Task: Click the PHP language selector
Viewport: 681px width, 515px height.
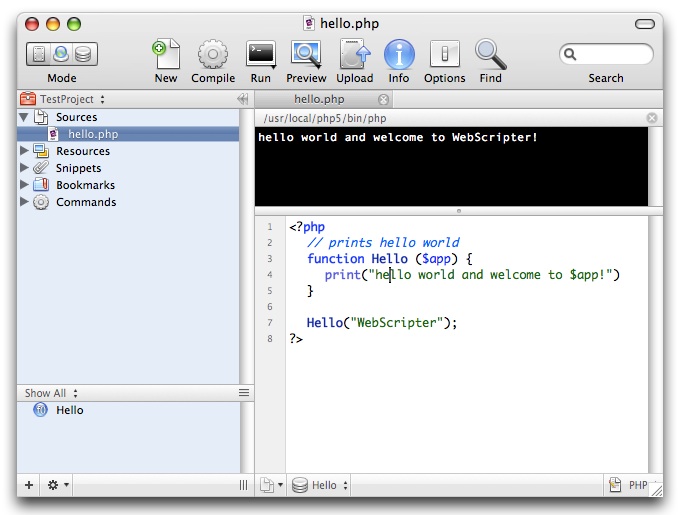Action: (x=628, y=485)
